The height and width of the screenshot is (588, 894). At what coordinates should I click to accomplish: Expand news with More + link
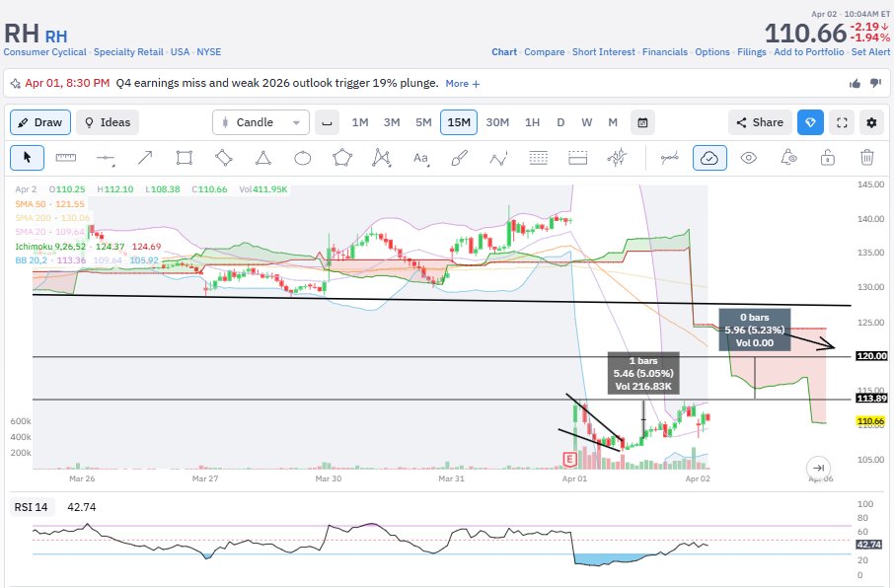(x=463, y=84)
